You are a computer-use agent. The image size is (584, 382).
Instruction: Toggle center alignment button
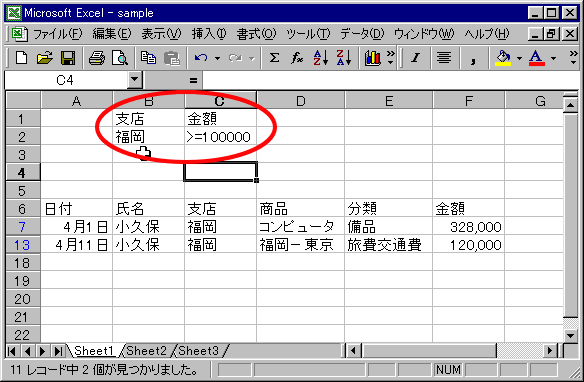point(444,58)
